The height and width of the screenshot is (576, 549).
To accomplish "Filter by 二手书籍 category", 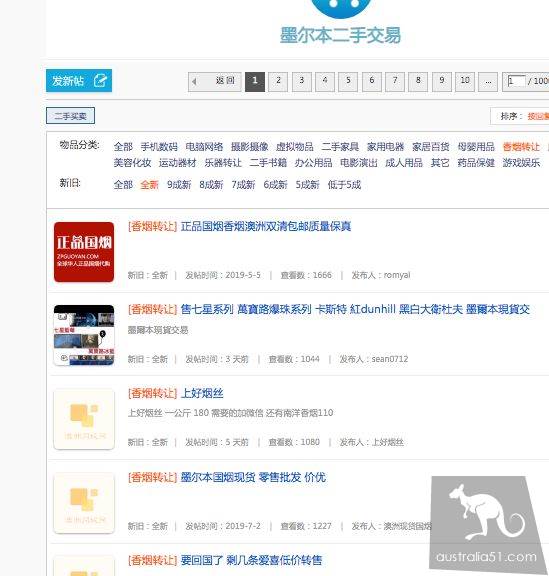I will [x=268, y=163].
